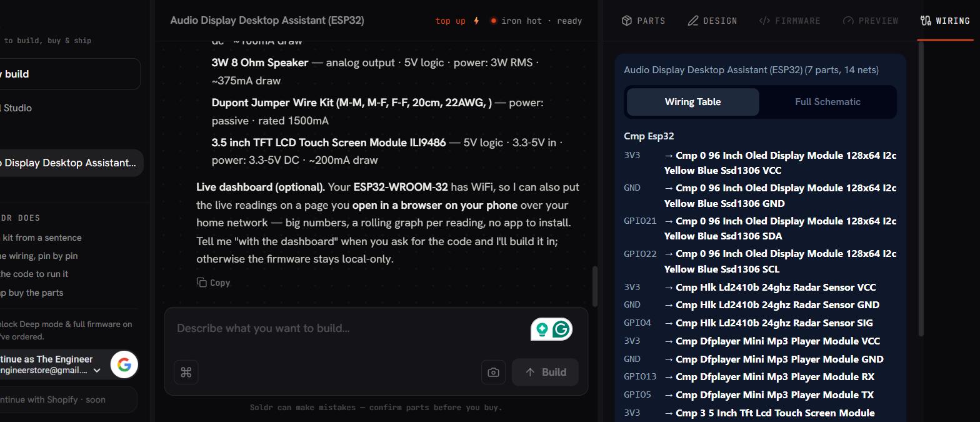Switch to Wiring Table view
This screenshot has height=422, width=980.
tap(692, 102)
